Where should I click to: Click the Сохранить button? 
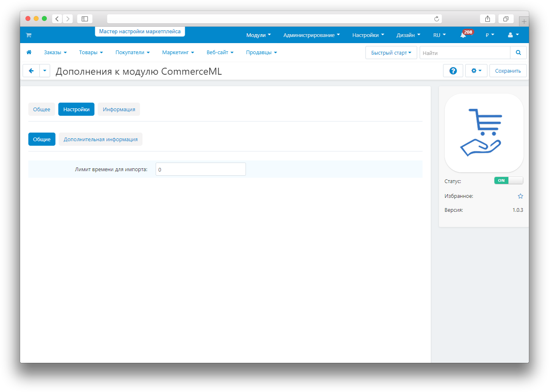(508, 71)
